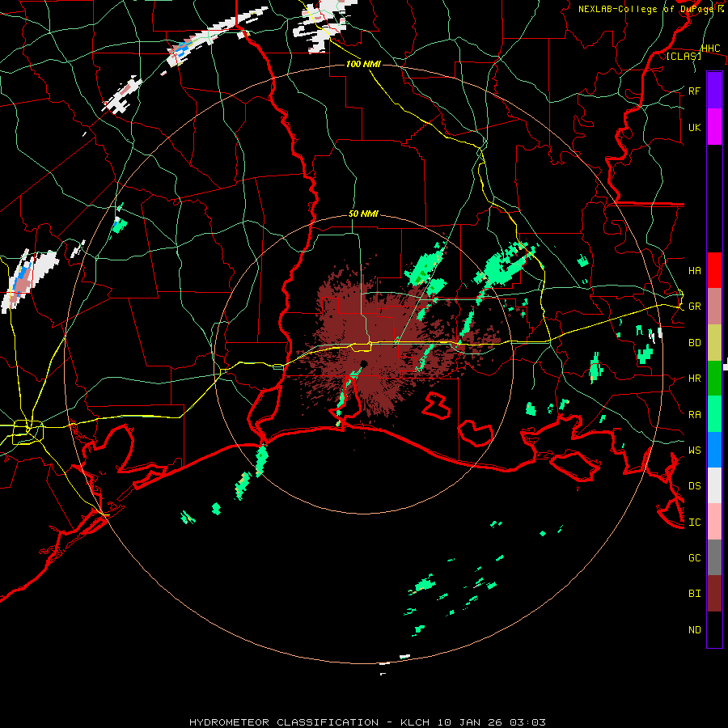Viewport: 728px width, 728px height.
Task: Click the yellow BD legend color swatch
Action: (x=714, y=342)
